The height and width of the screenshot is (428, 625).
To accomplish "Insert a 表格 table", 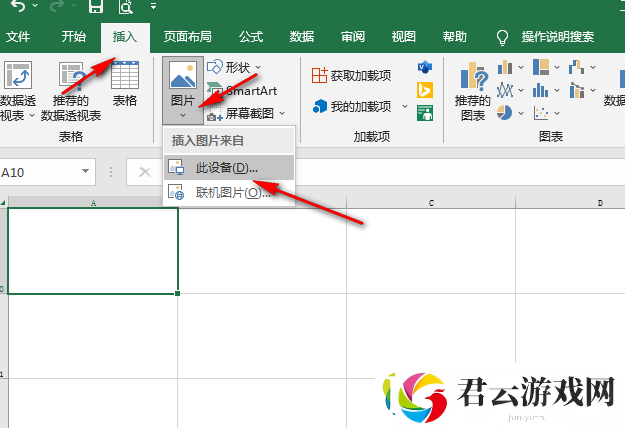I will tap(125, 84).
